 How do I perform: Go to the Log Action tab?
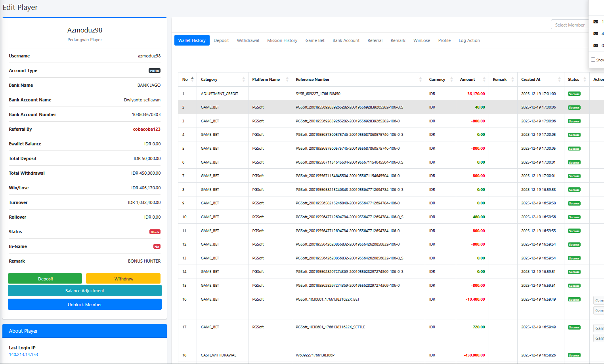coord(469,40)
